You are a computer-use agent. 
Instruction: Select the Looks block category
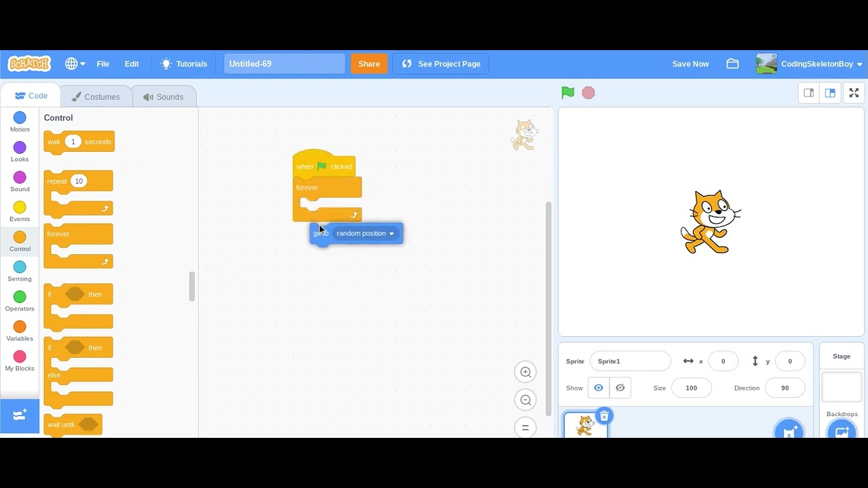(20, 152)
